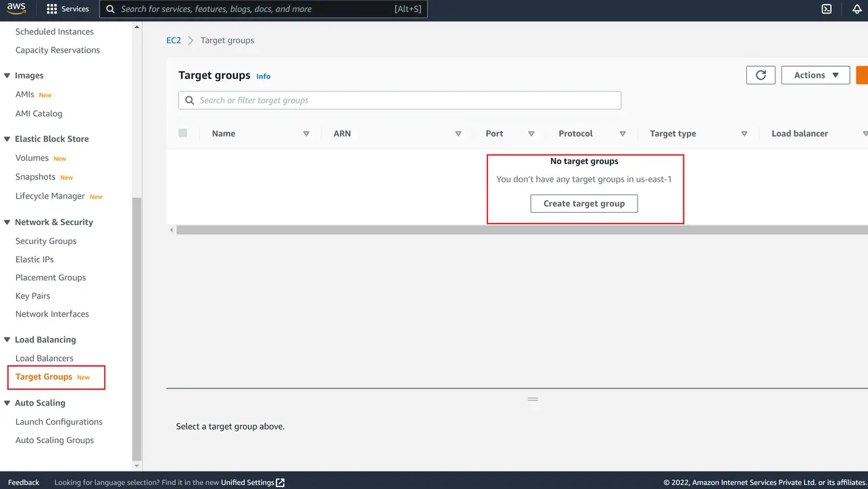Open Elastic IPs
The width and height of the screenshot is (868, 489).
(x=34, y=259)
